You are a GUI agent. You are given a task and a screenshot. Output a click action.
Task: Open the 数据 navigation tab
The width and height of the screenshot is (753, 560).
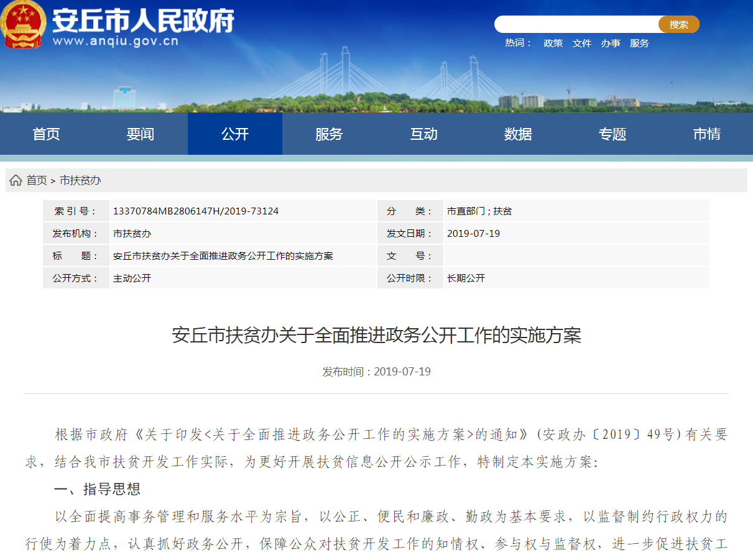[x=518, y=134]
